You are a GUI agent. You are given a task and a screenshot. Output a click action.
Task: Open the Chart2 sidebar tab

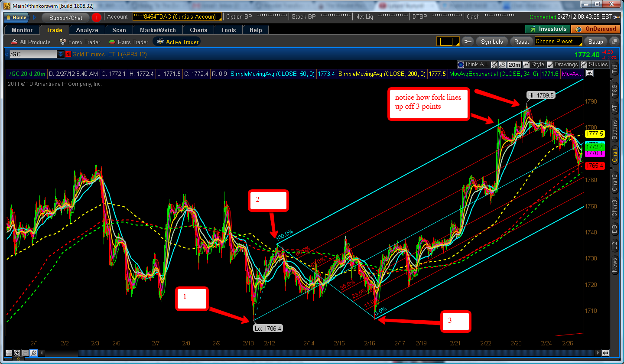point(614,182)
